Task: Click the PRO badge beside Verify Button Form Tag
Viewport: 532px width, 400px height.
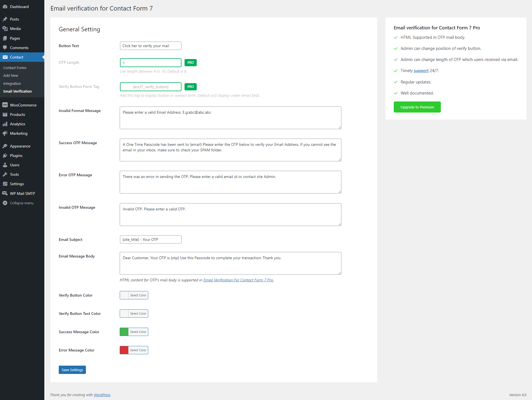Action: [x=191, y=87]
